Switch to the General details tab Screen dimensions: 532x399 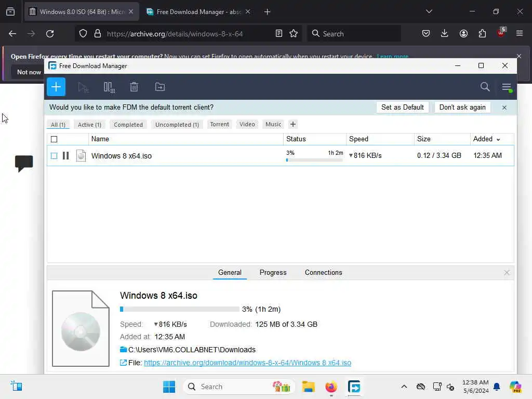point(230,272)
